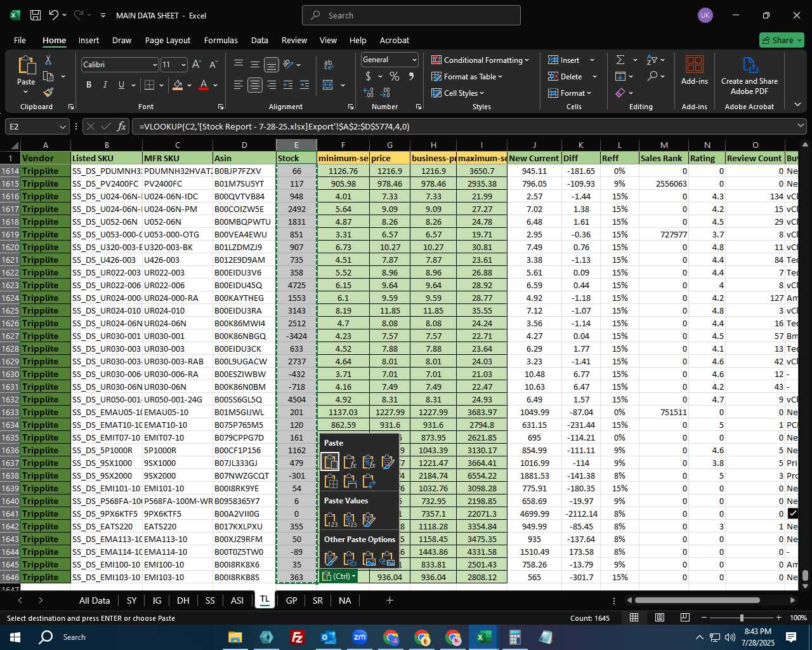Toggle Align Right
Image resolution: width=812 pixels, height=650 pixels.
coord(271,85)
